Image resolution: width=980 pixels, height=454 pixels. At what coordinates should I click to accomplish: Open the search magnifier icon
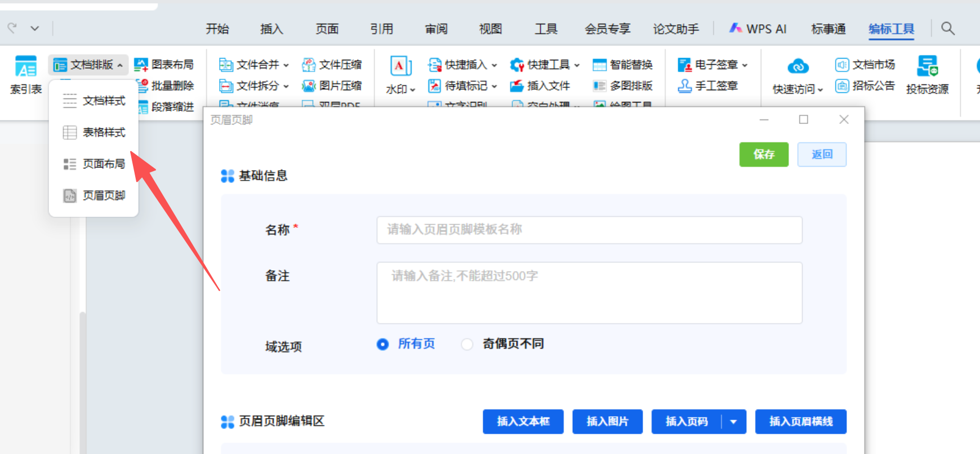click(x=948, y=28)
